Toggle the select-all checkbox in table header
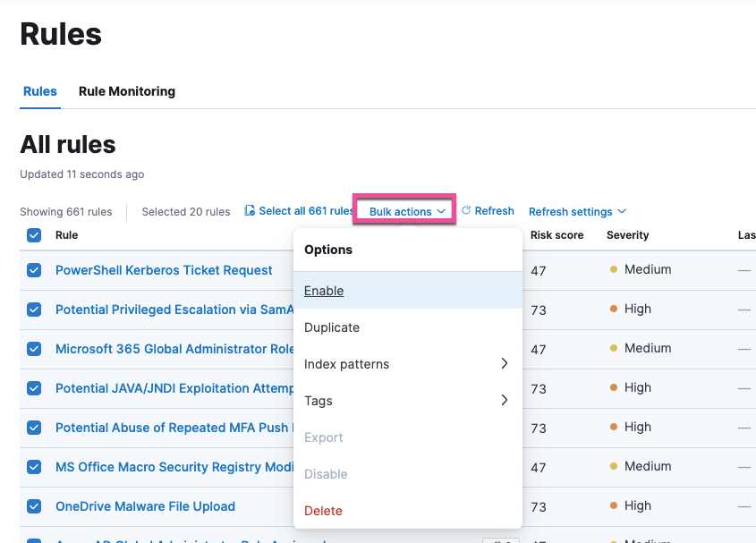Screen dimensions: 756x543 [x=34, y=235]
